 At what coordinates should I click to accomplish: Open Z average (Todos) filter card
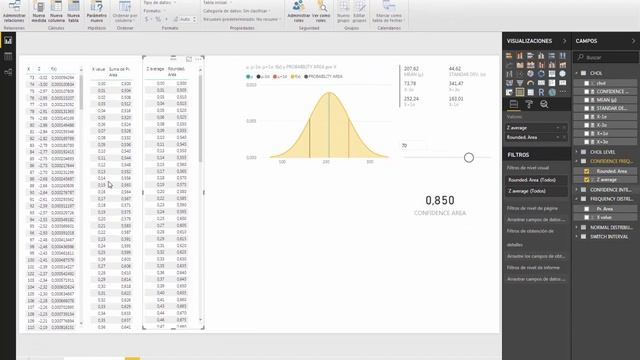coord(536,191)
